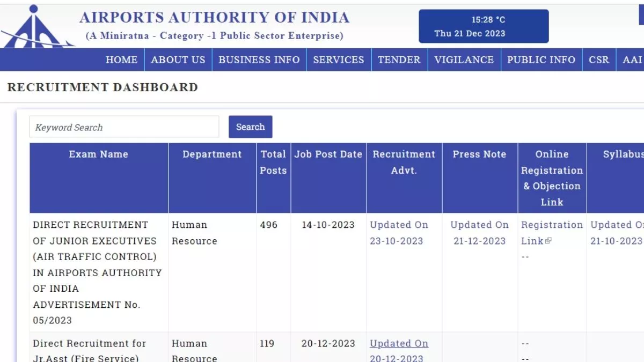The image size is (644, 362).
Task: Click the RECRUITMENT DASHBOARD heading
Action: pos(103,87)
